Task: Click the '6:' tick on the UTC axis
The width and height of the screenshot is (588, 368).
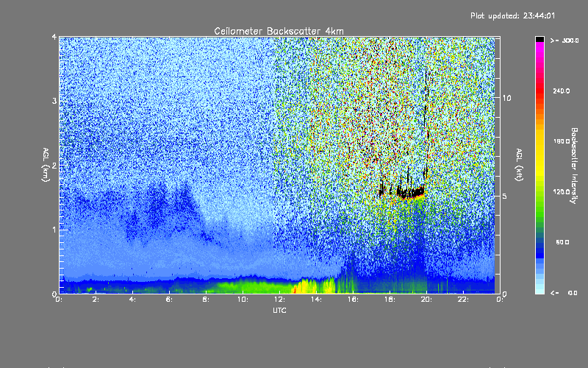Action: pyautogui.click(x=169, y=300)
